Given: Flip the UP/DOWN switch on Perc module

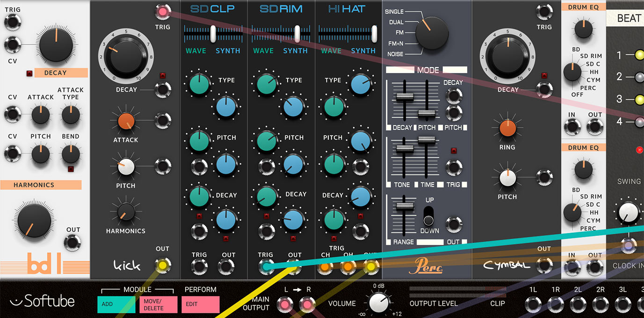Looking at the screenshot, I should [x=428, y=216].
